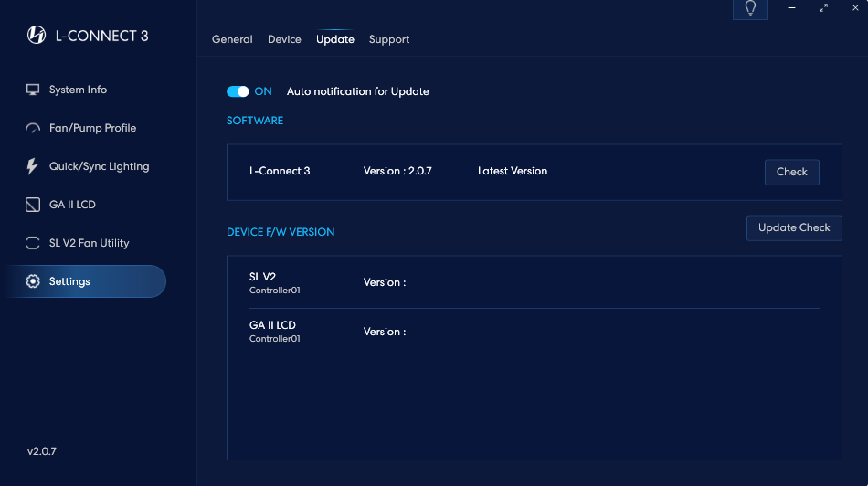Check for L-Connect 3 software update

[x=791, y=172]
